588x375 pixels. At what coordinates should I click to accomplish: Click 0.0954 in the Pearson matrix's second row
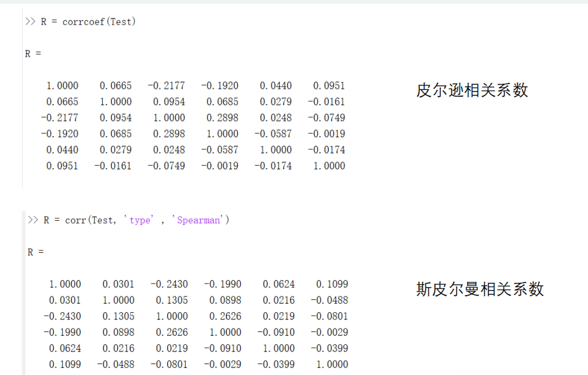pyautogui.click(x=169, y=102)
